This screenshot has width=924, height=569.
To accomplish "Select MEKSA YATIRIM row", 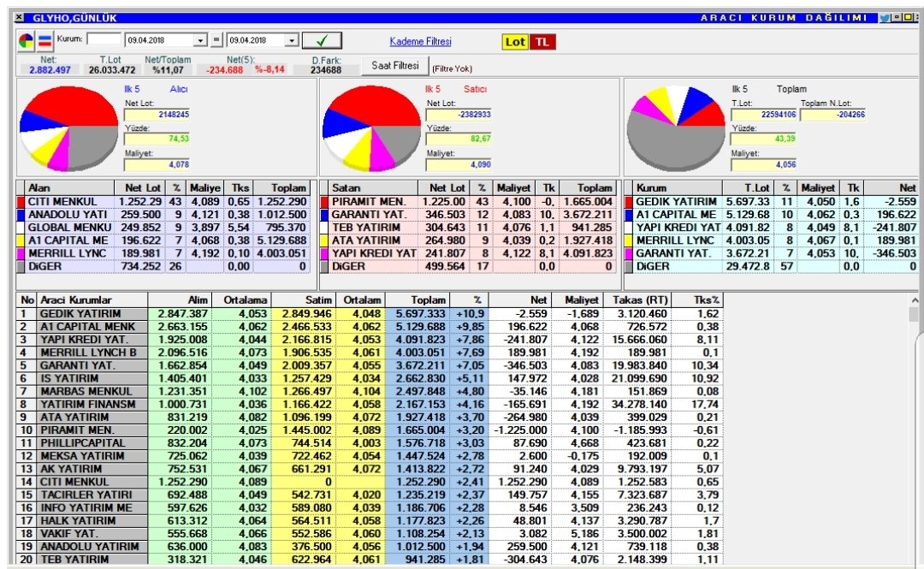I will [369, 456].
